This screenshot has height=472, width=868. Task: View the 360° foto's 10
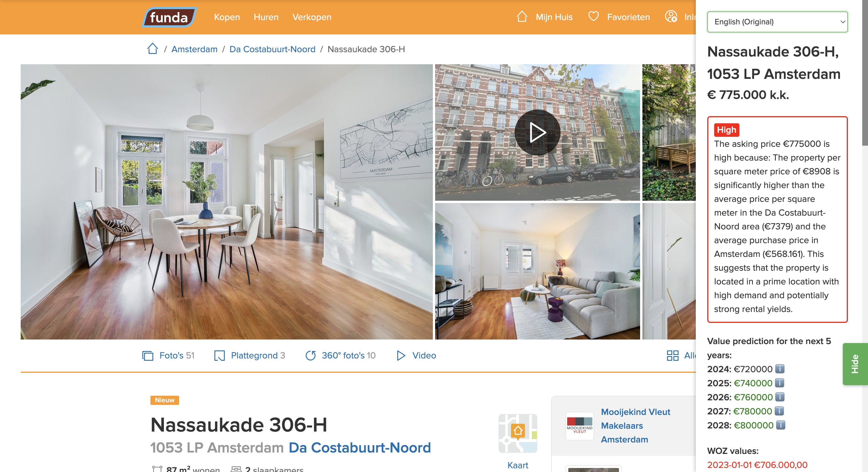pos(340,356)
